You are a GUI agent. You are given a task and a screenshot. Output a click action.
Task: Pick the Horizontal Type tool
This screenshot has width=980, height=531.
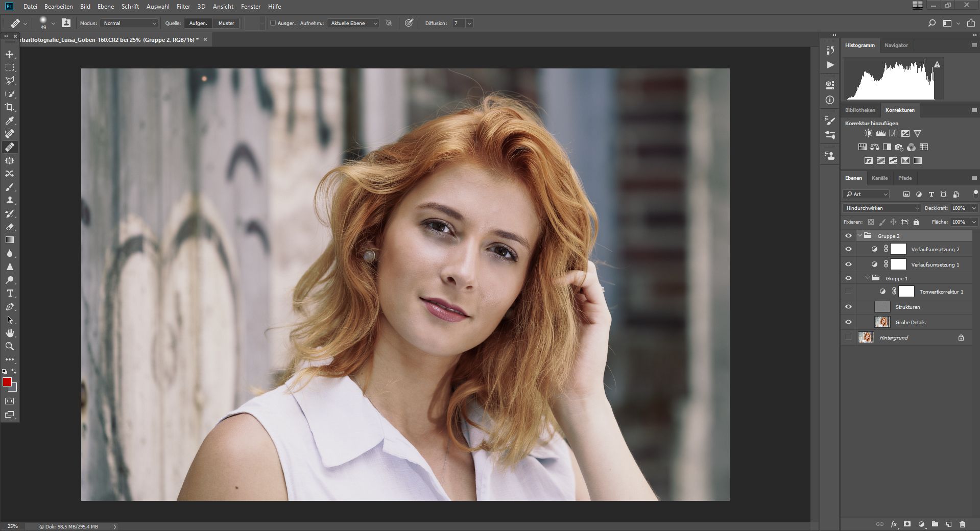[10, 293]
